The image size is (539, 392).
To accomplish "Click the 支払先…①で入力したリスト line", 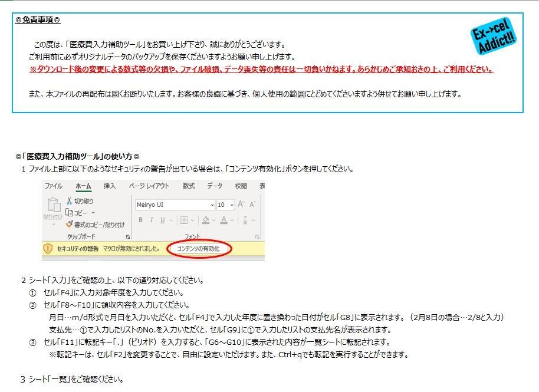I will click(221, 330).
